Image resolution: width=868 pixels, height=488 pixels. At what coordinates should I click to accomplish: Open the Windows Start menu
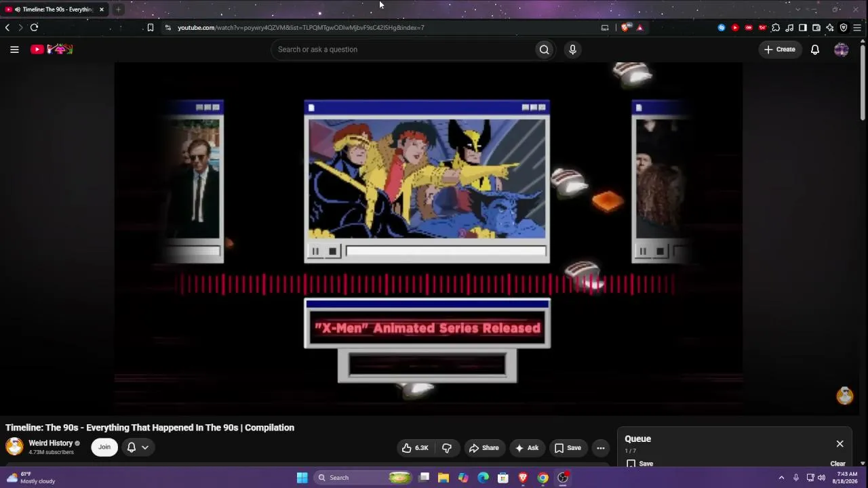click(x=302, y=478)
